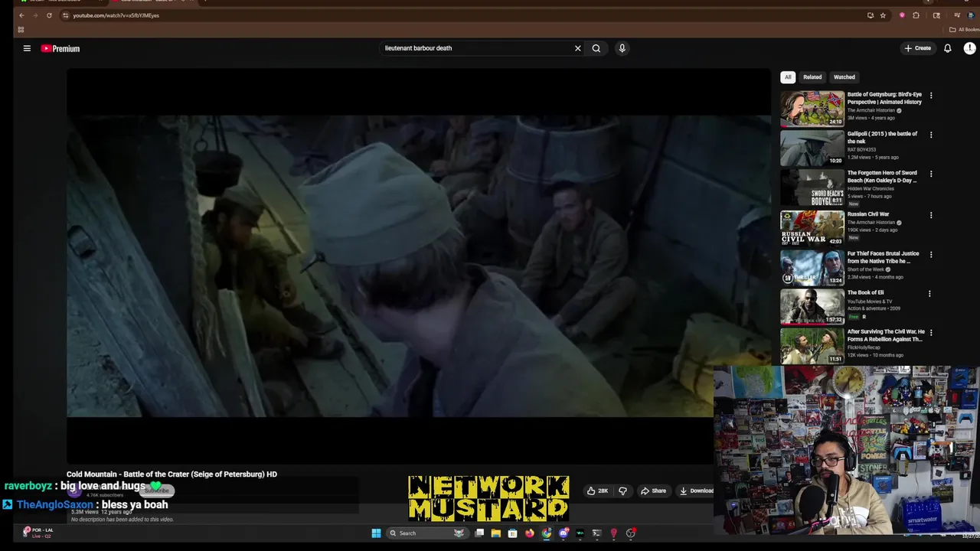Bookmark this page with the star
The image size is (980, 551).
pyautogui.click(x=883, y=15)
